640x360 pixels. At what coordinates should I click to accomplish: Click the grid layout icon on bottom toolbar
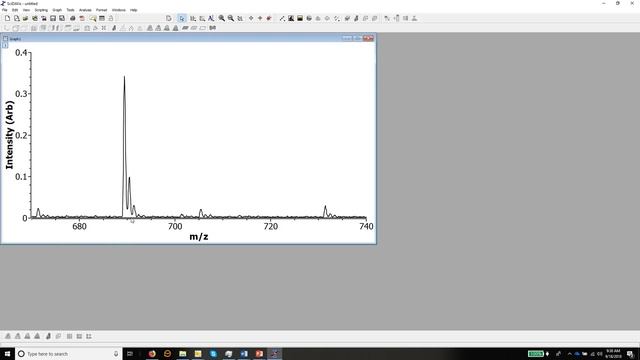pyautogui.click(x=69, y=336)
